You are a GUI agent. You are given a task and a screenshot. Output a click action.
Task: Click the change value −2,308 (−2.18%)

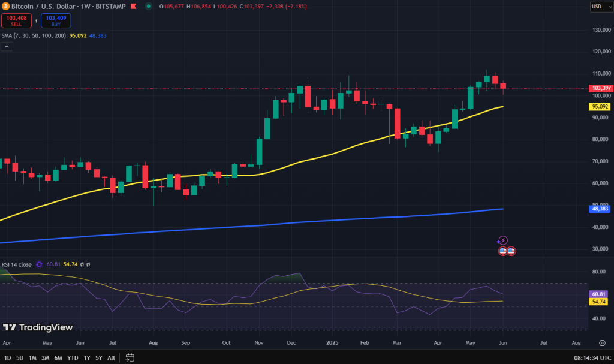click(x=287, y=6)
